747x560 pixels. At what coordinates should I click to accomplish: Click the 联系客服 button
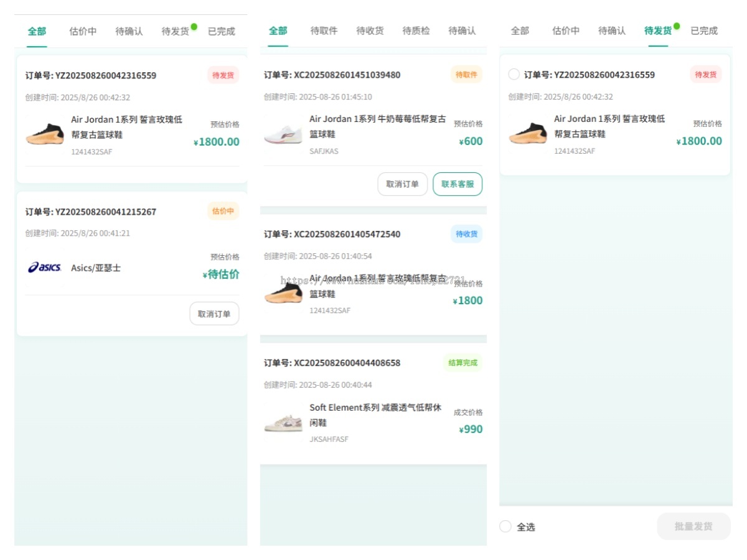point(458,184)
